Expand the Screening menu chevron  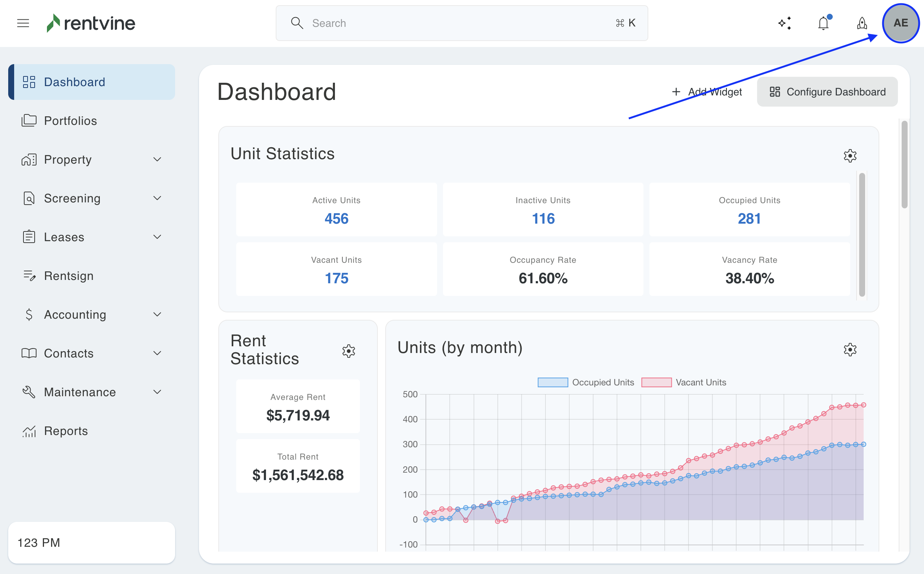[x=157, y=198]
